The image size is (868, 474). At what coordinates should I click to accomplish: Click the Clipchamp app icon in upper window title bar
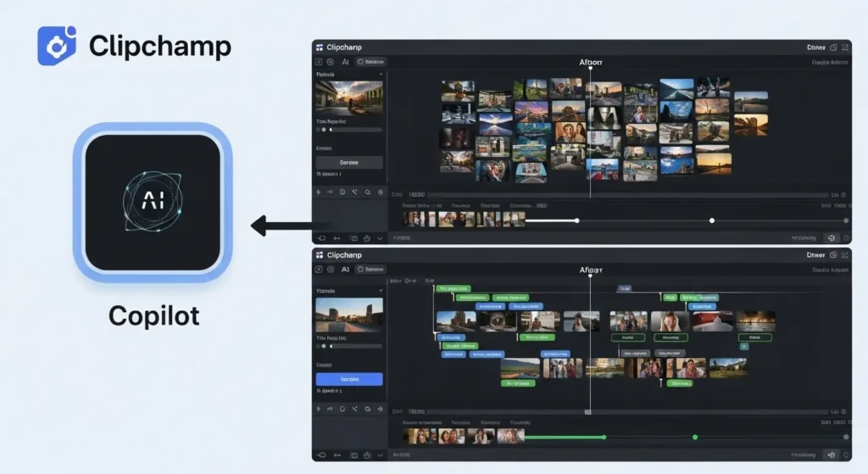320,47
